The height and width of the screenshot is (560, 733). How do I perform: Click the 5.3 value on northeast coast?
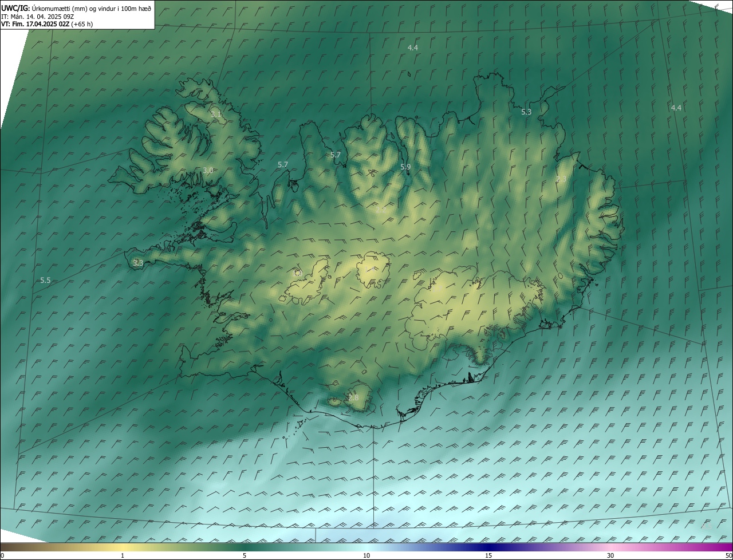pos(526,112)
